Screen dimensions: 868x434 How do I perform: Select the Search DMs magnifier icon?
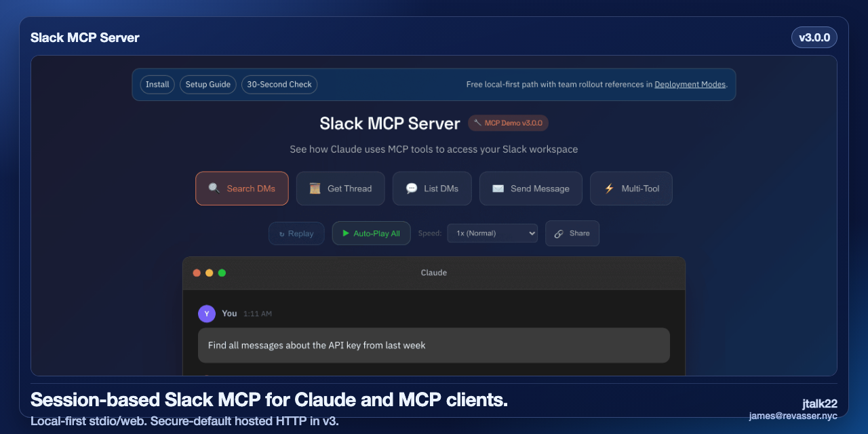[x=214, y=188]
